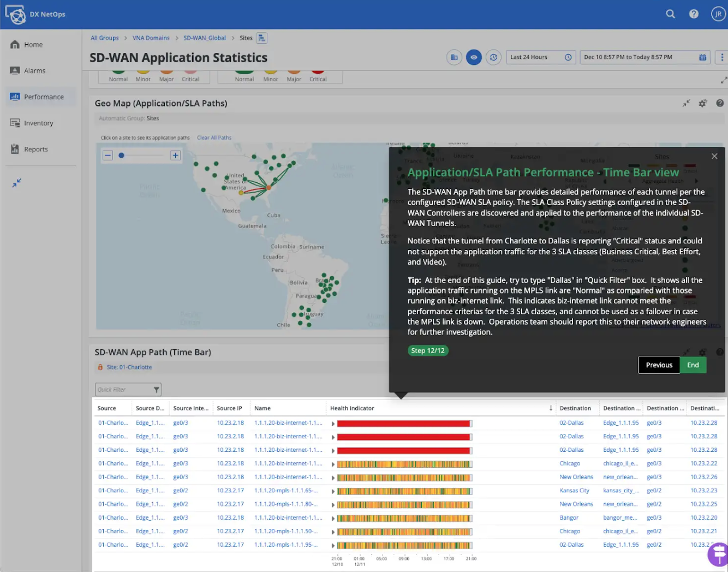Open Geo Map panel settings gear
Image resolution: width=728 pixels, height=572 pixels.
tap(702, 103)
